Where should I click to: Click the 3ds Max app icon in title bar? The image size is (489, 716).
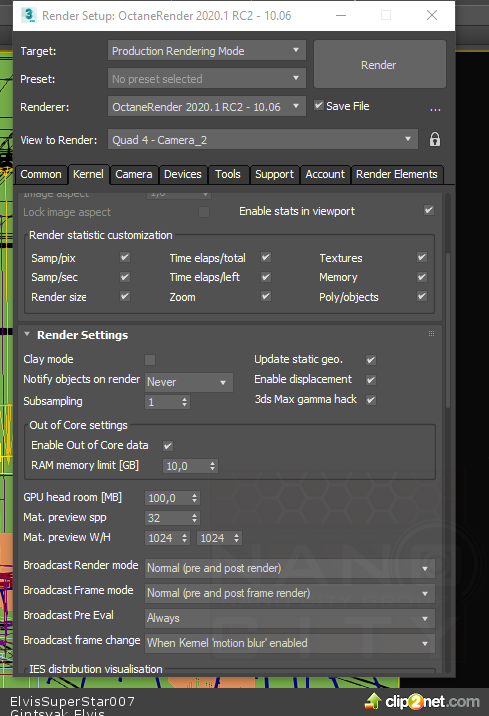tap(29, 15)
